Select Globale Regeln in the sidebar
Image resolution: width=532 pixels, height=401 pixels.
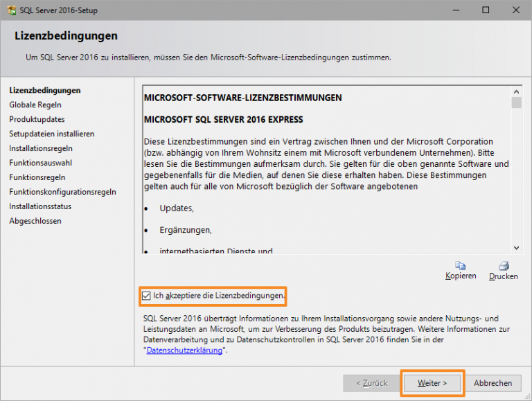coord(35,105)
